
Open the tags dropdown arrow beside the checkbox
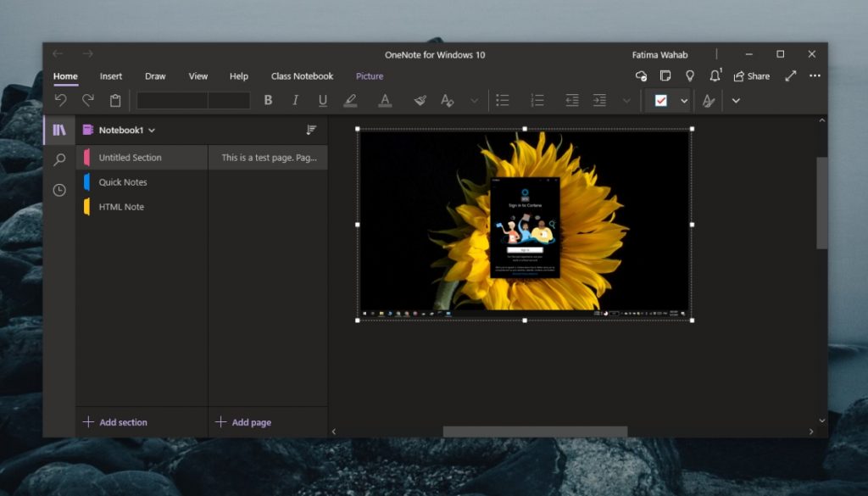point(682,100)
